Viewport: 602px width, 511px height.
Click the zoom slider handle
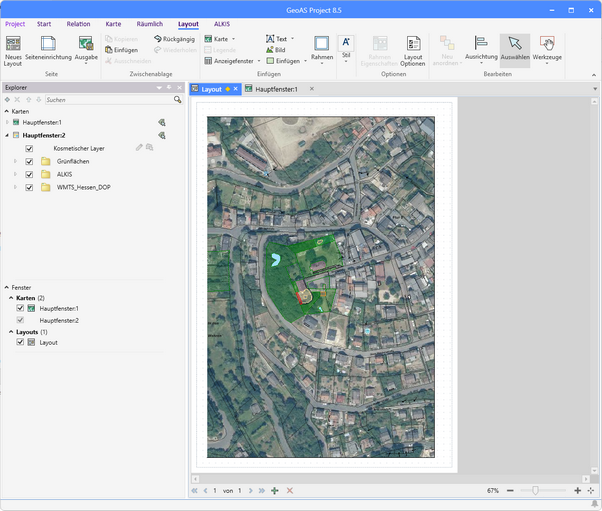coord(535,490)
